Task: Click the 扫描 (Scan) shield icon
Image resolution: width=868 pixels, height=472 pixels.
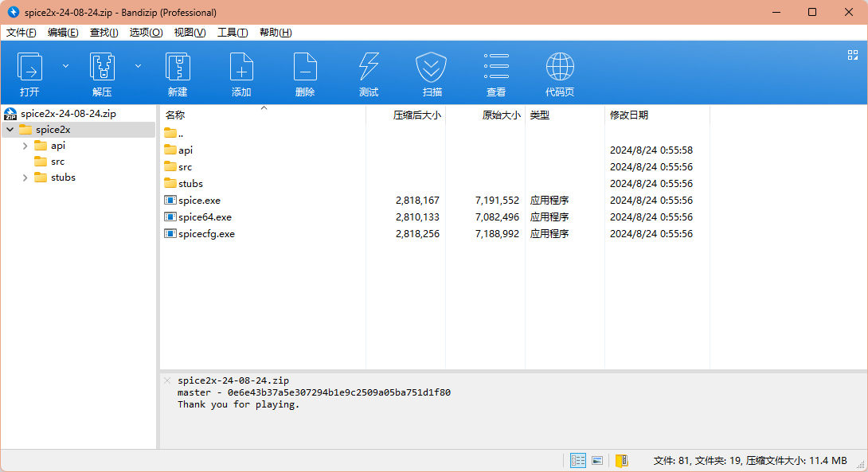Action: pyautogui.click(x=432, y=68)
